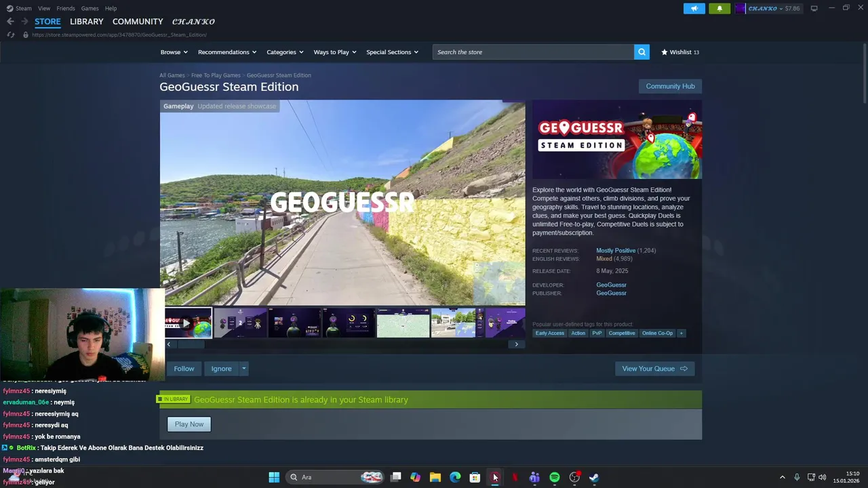Open Free To Play Games breadcrumb

(x=216, y=75)
